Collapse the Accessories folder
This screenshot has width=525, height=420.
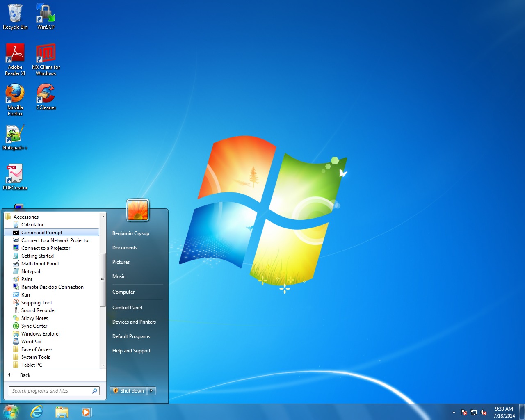26,217
